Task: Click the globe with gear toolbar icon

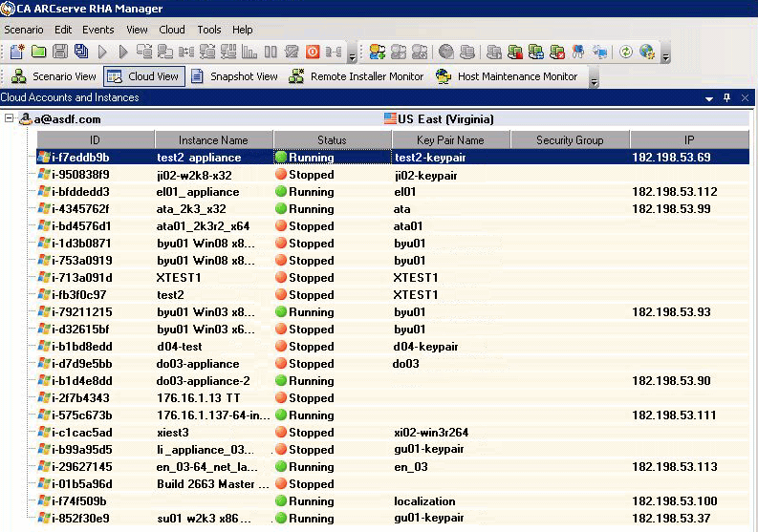Action: [x=647, y=52]
